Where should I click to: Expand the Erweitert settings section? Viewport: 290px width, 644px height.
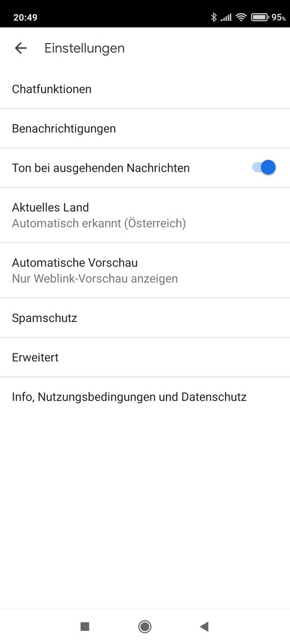(145, 357)
